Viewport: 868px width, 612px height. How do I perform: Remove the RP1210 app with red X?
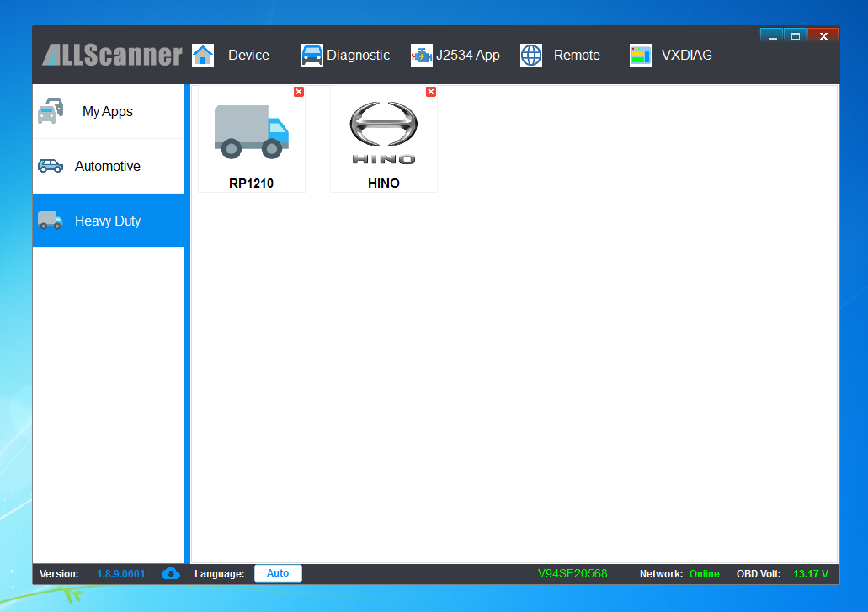(299, 92)
